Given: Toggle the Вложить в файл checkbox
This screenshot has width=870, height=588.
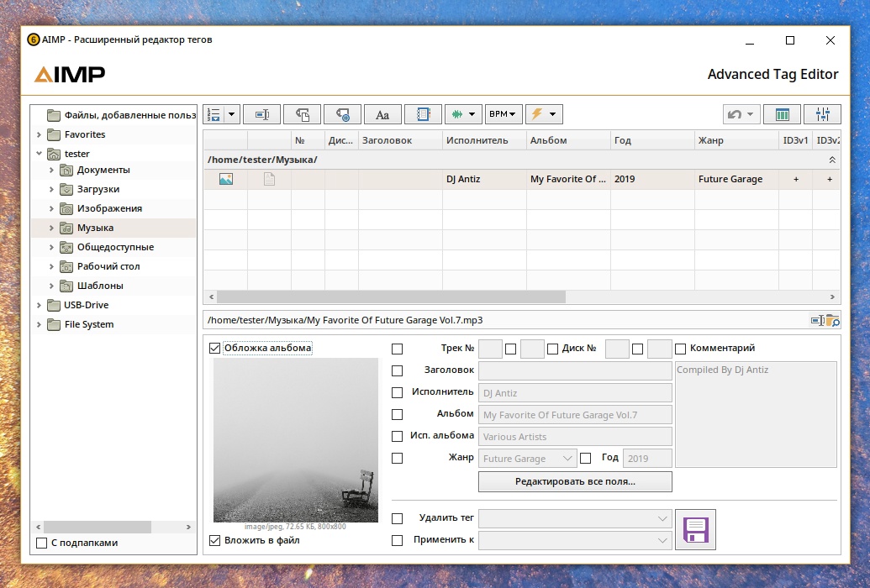Looking at the screenshot, I should click(215, 540).
